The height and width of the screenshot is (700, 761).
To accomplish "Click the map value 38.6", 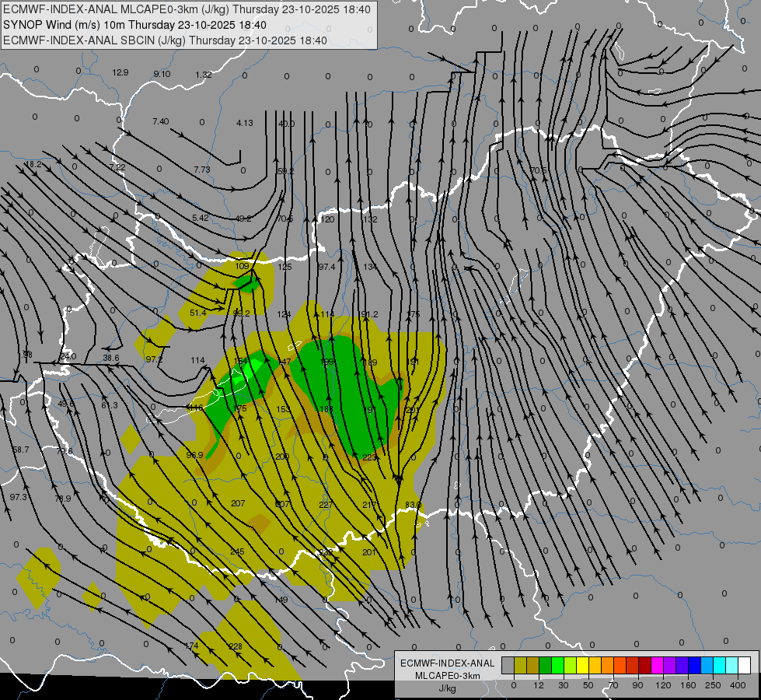I will point(111,358).
